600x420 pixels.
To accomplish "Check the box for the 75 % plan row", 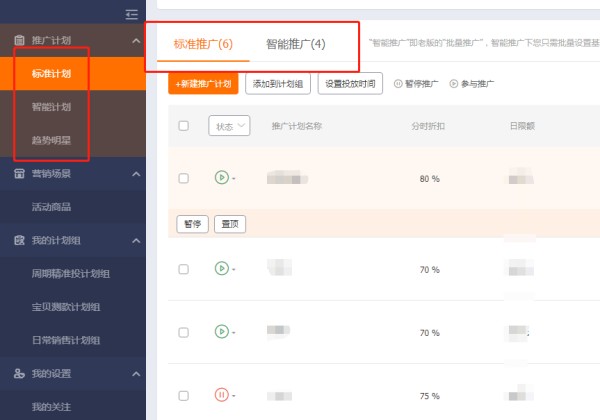I will [x=184, y=395].
